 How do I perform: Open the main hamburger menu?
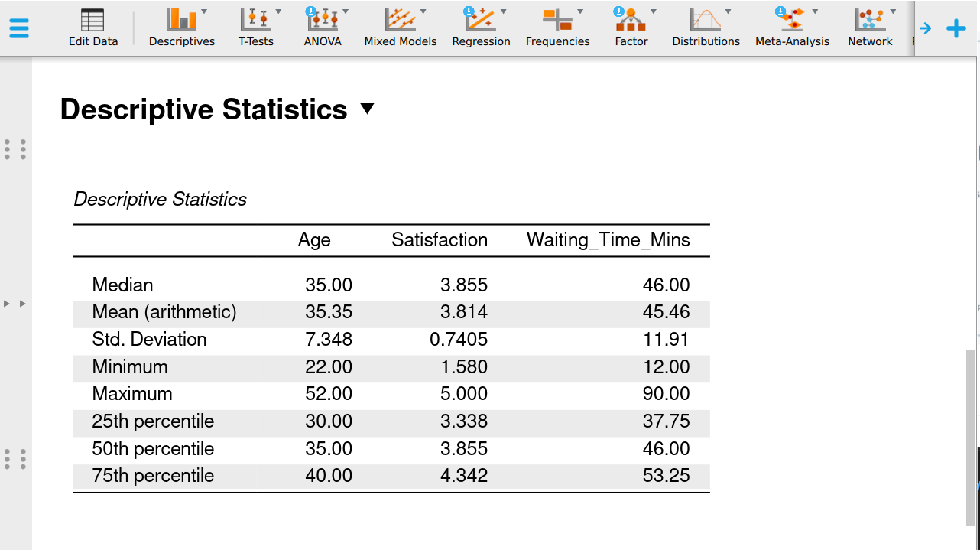[19, 29]
